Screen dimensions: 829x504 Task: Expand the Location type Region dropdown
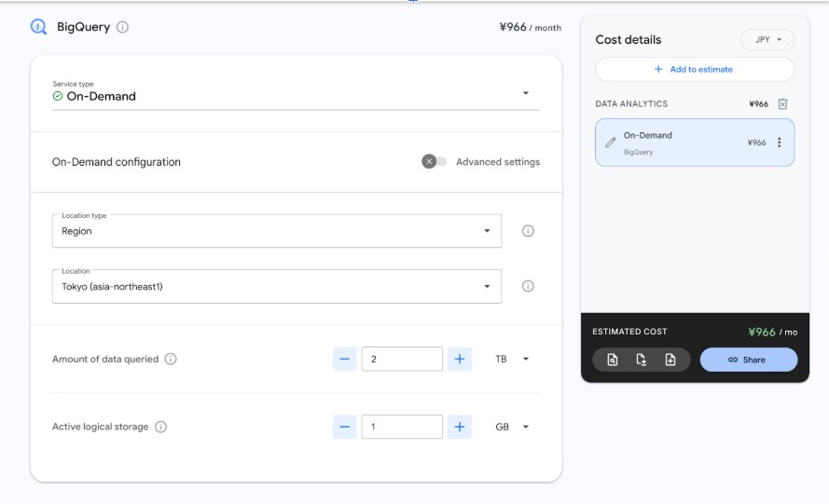[x=276, y=231]
